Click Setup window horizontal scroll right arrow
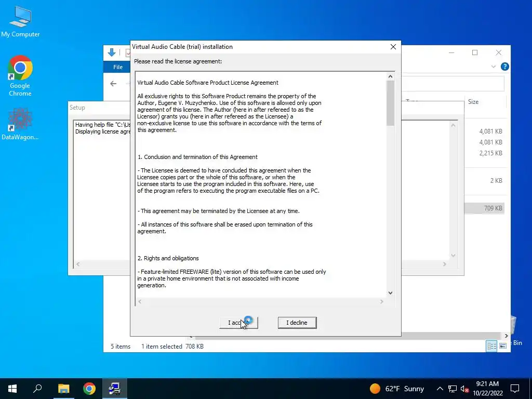This screenshot has height=399, width=532. click(445, 264)
